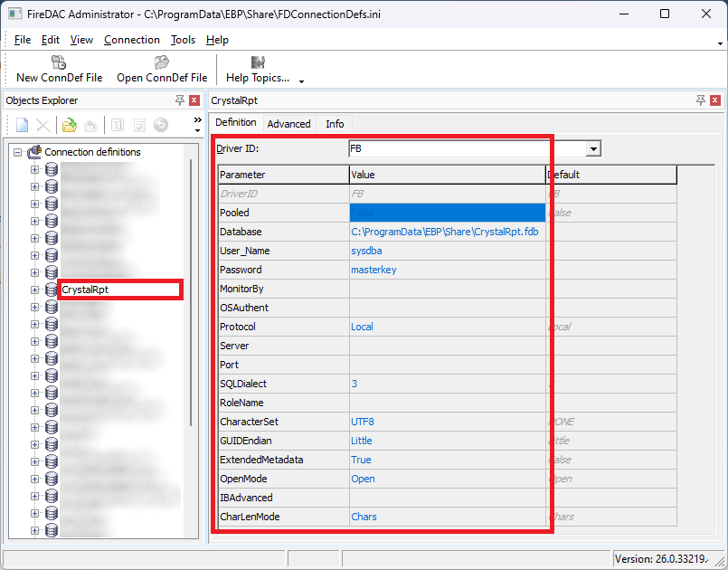Click the Objects Explorer tree vertical scrollbar
The width and height of the screenshot is (728, 570).
(x=191, y=292)
